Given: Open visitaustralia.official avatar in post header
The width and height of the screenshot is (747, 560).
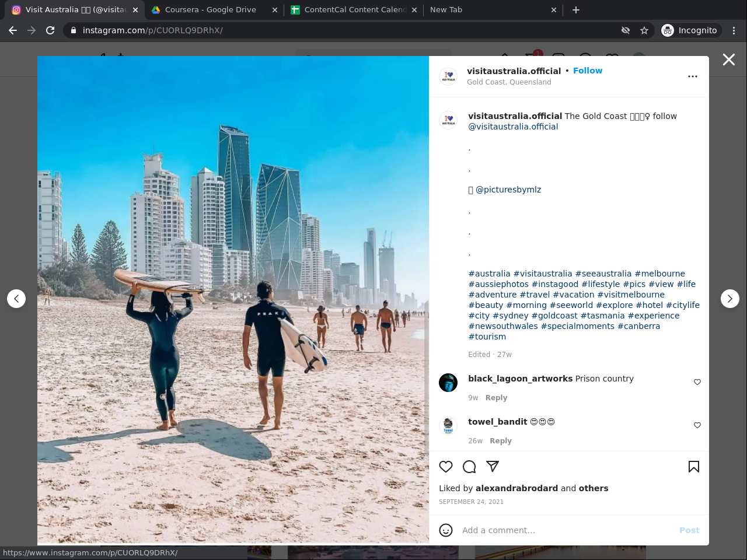Looking at the screenshot, I should (x=448, y=76).
